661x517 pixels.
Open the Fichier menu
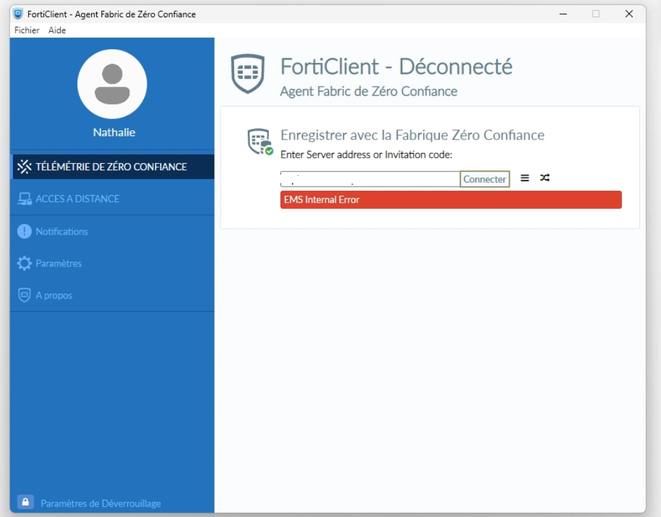click(27, 30)
